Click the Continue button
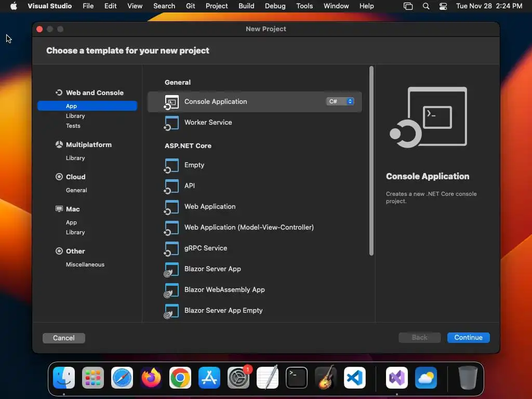This screenshot has height=399, width=532. [x=468, y=338]
